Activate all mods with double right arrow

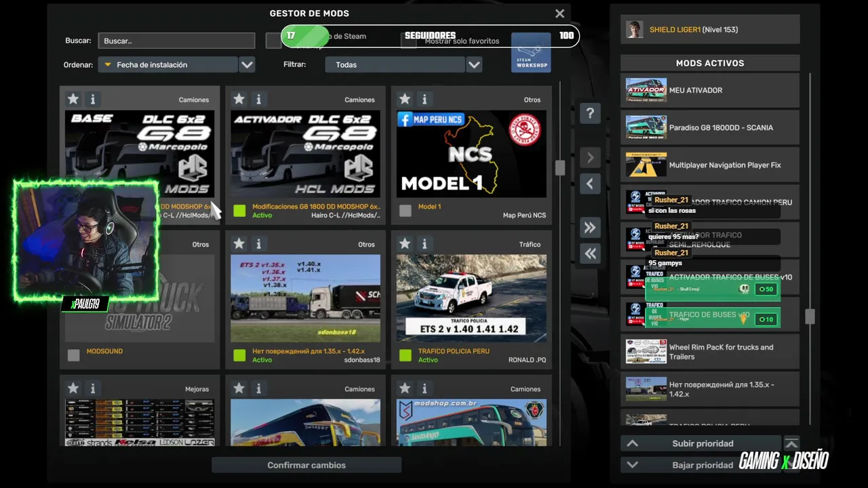pos(590,228)
